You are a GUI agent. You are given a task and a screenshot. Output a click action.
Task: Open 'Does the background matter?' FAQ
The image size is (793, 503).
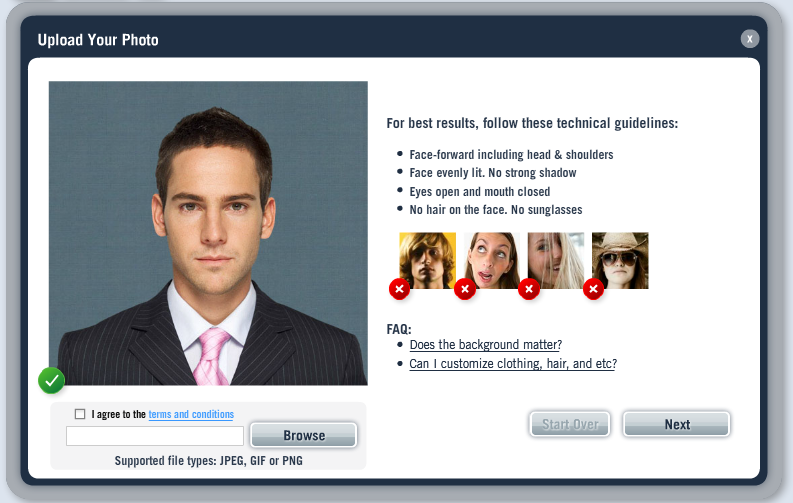pos(486,345)
